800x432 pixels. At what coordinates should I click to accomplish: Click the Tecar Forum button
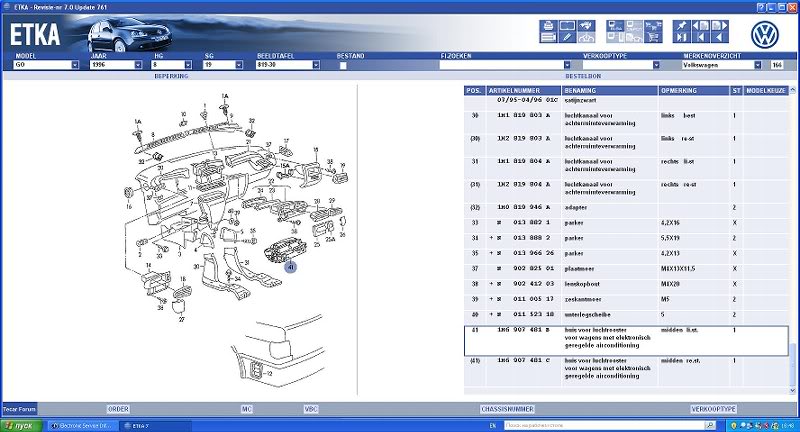point(21,409)
